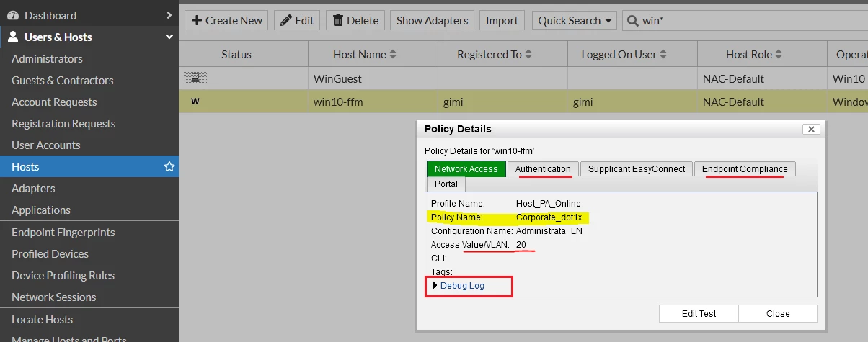Click the Status column header
868x342 pixels.
click(x=236, y=54)
